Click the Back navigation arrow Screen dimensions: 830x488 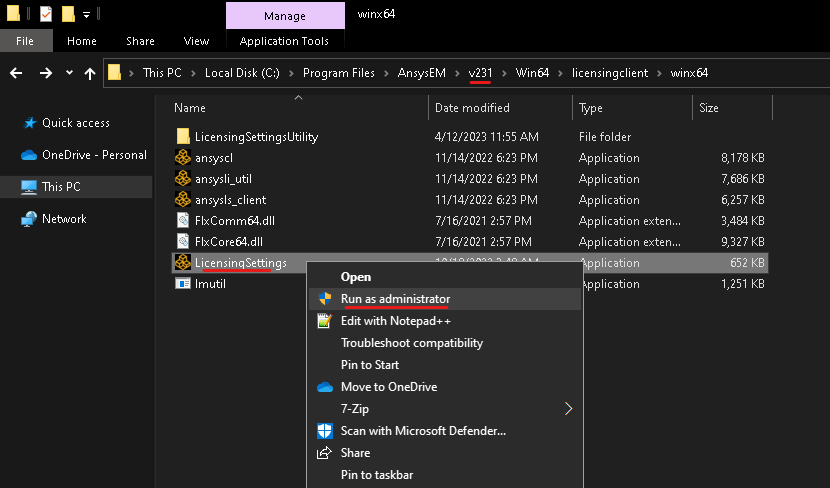(x=16, y=73)
